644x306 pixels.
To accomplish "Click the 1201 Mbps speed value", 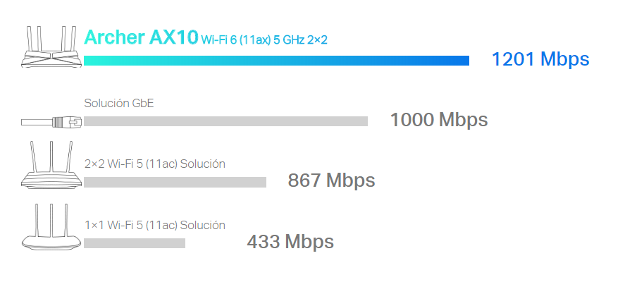I will [540, 59].
